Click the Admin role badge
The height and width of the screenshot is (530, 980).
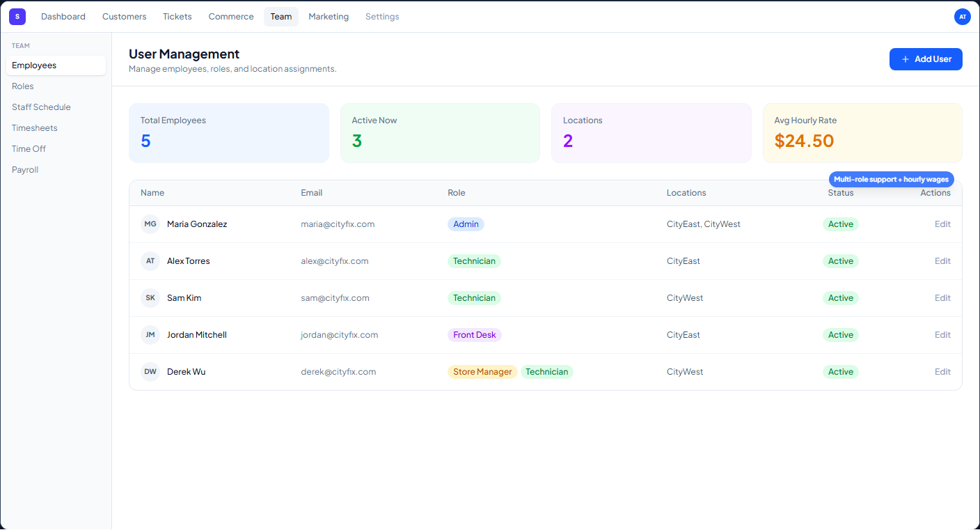coord(466,224)
